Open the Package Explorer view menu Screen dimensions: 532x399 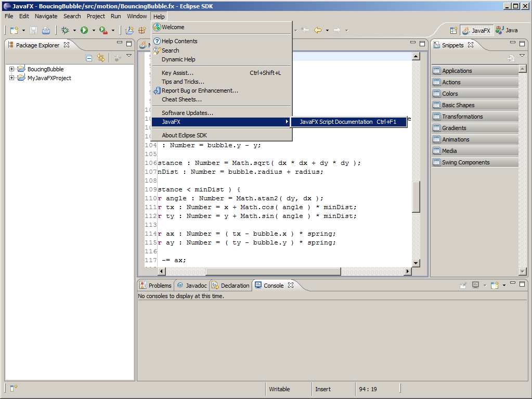(x=129, y=56)
